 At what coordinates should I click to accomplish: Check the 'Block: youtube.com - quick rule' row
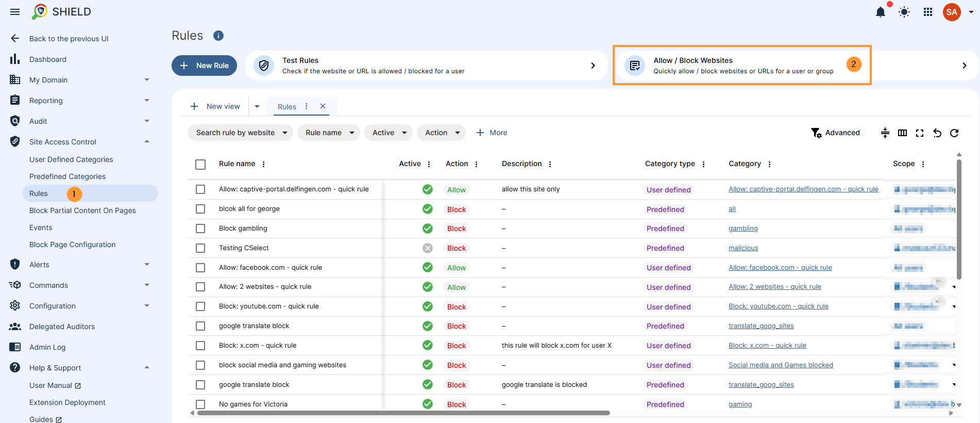[x=200, y=306]
